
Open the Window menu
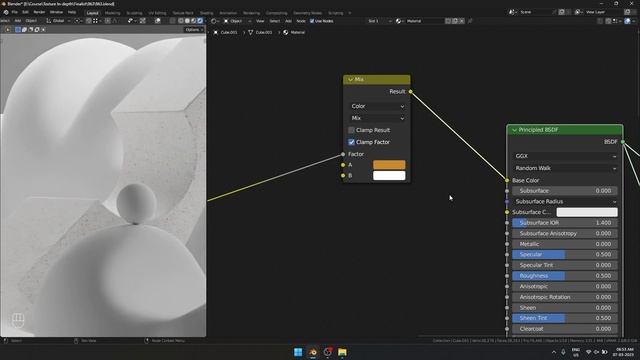click(x=56, y=12)
